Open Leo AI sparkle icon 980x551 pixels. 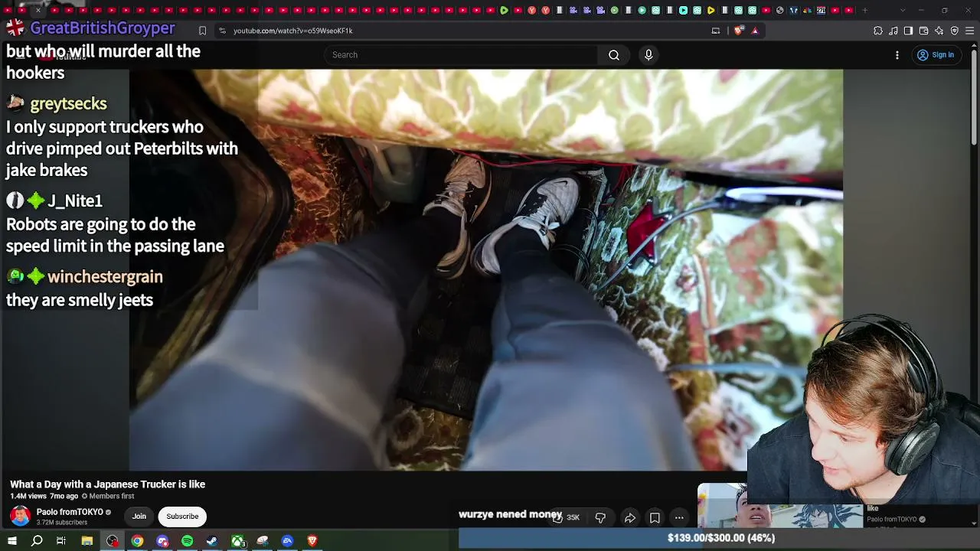[x=939, y=31]
